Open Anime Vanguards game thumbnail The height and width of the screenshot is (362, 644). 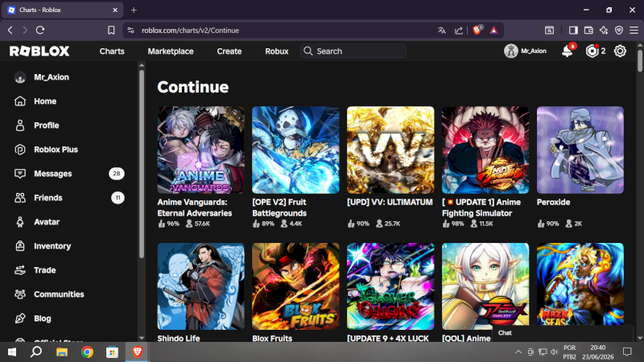(x=200, y=150)
